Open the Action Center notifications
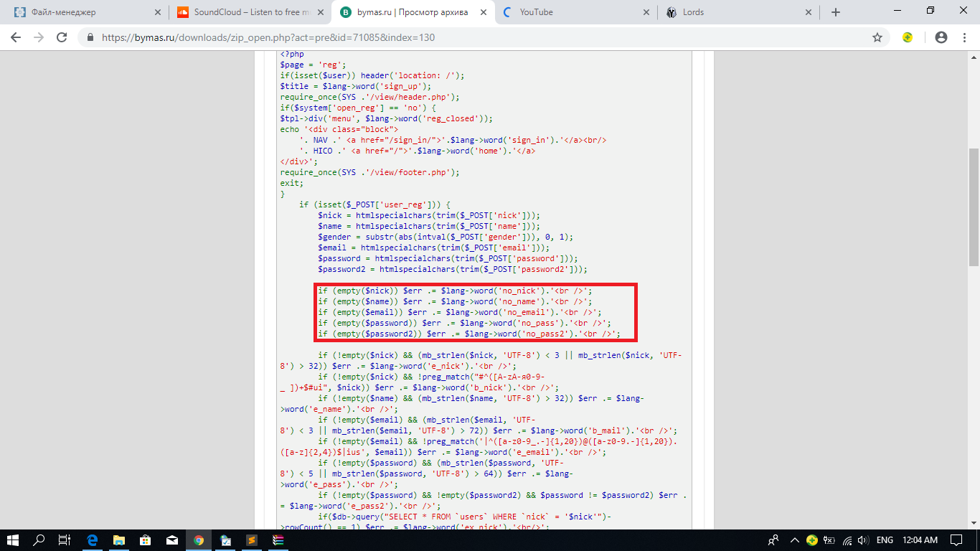This screenshot has height=551, width=980. pos(956,540)
